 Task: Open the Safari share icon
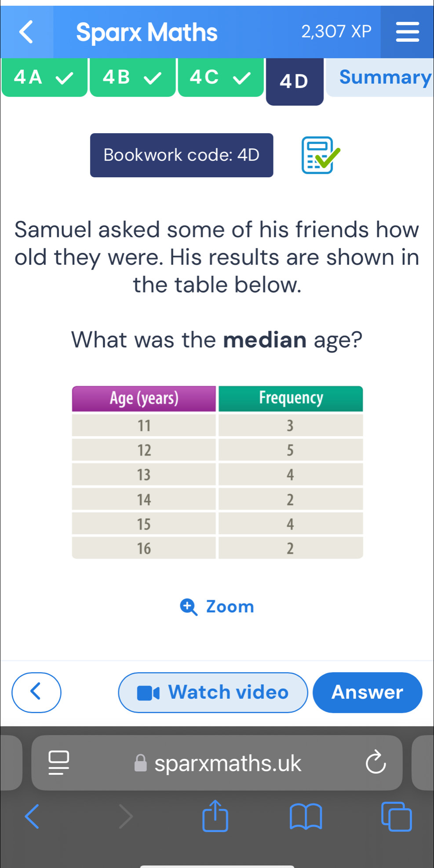click(215, 816)
